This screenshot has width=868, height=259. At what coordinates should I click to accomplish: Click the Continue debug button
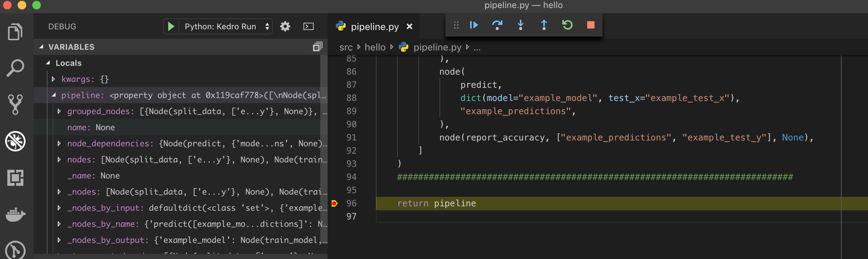tap(474, 25)
